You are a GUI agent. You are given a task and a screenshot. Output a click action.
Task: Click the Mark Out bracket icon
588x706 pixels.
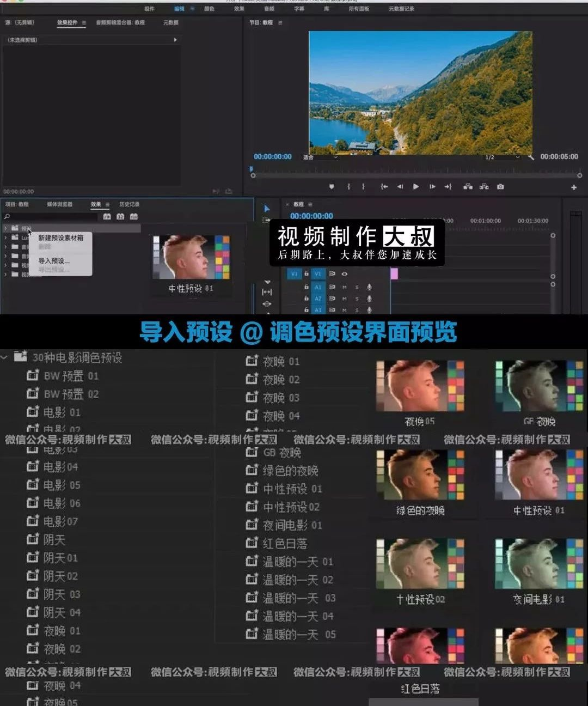click(x=364, y=186)
